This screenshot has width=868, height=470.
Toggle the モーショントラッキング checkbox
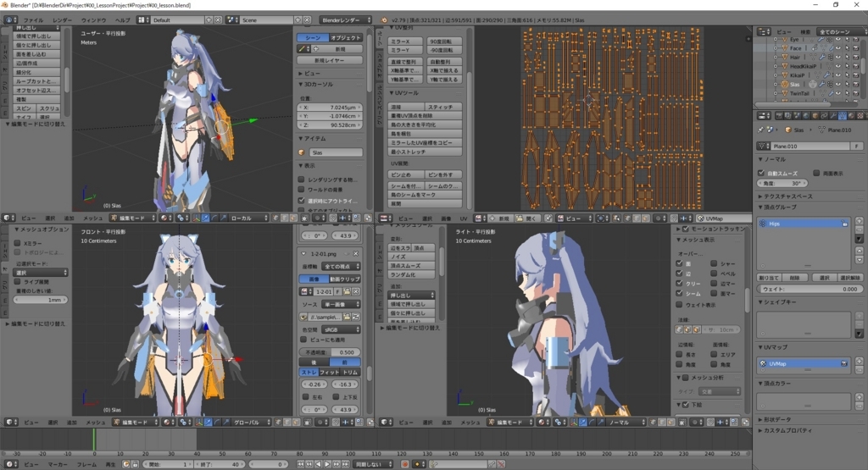[x=685, y=229]
